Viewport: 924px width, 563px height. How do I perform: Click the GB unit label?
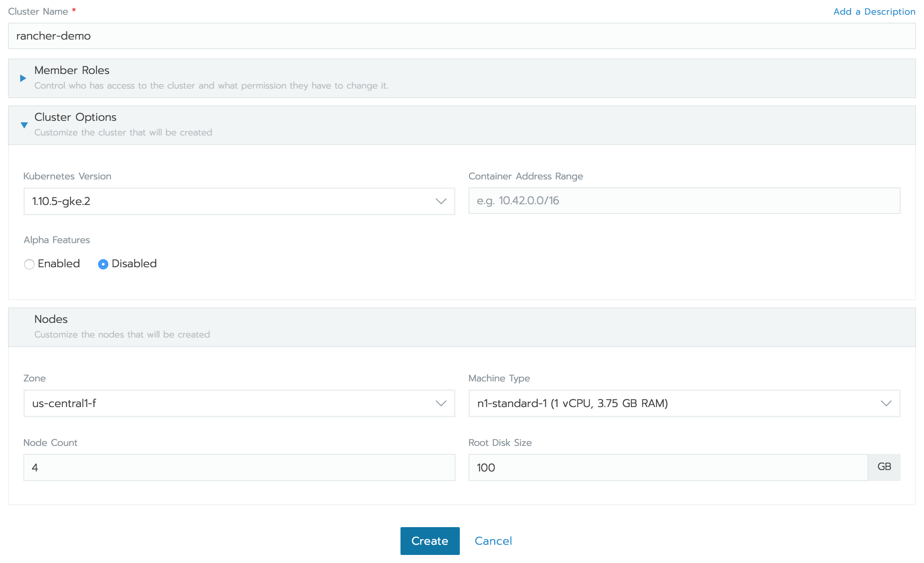click(884, 467)
